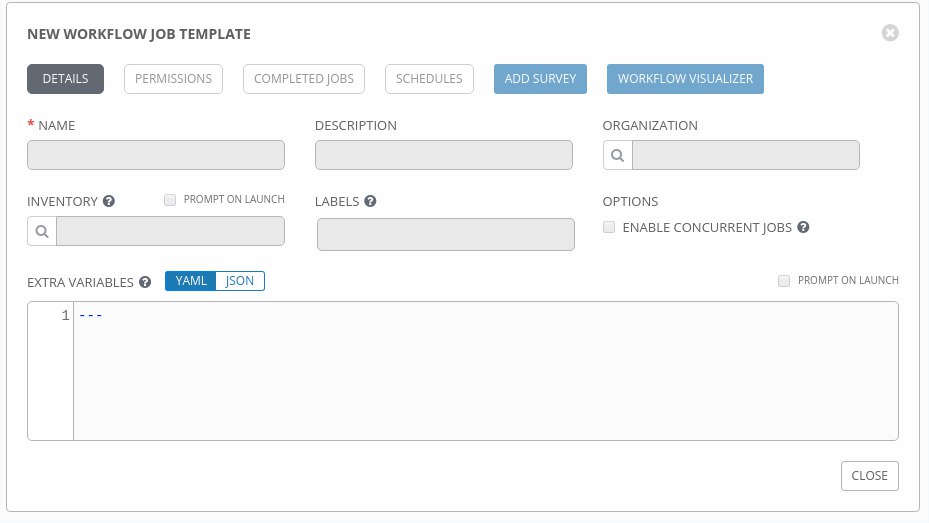Click the Inventory lookup search icon
The height and width of the screenshot is (523, 929).
click(x=41, y=231)
